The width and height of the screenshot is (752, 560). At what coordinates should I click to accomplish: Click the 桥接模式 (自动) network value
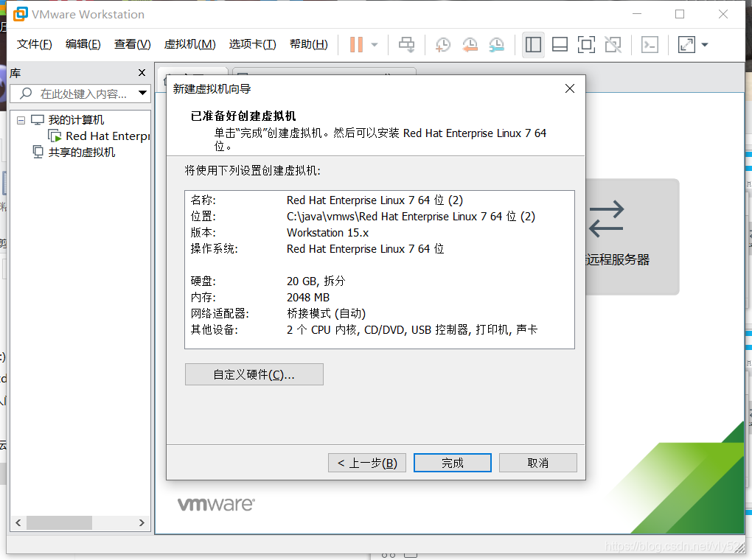326,314
